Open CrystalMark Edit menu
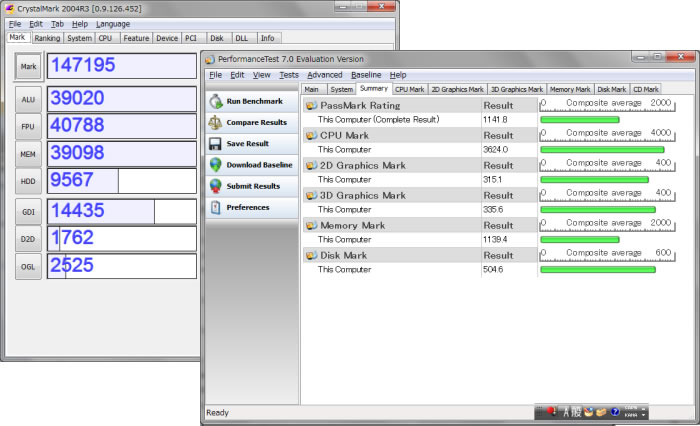The image size is (700, 426). pyautogui.click(x=36, y=24)
